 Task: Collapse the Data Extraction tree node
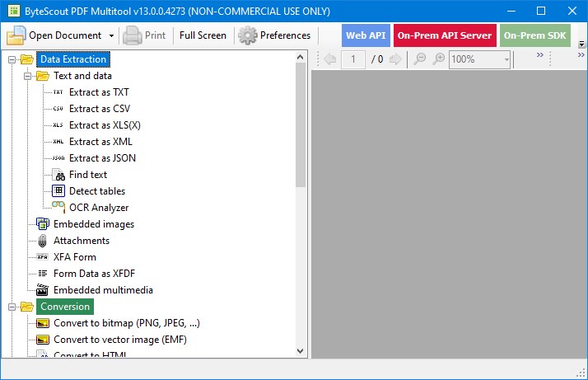click(x=12, y=59)
